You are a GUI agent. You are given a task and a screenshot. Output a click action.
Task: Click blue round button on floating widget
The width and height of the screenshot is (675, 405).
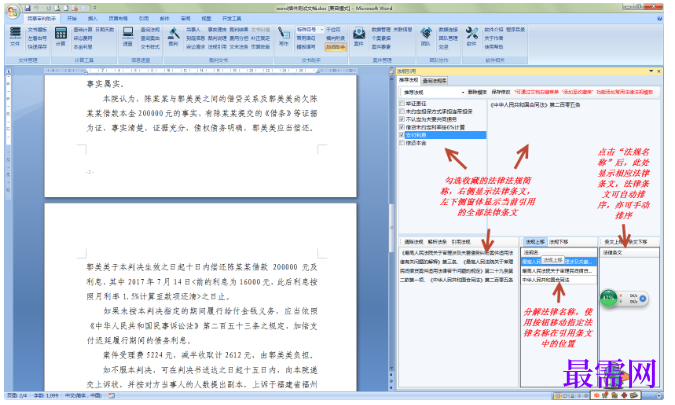point(643,298)
